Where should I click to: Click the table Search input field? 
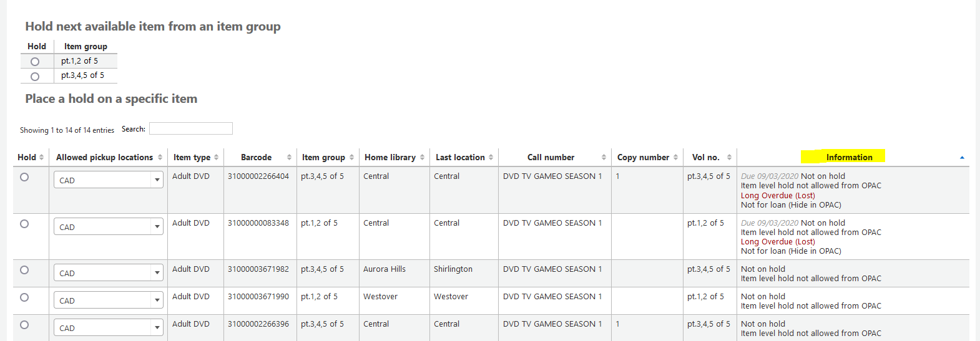click(x=191, y=128)
